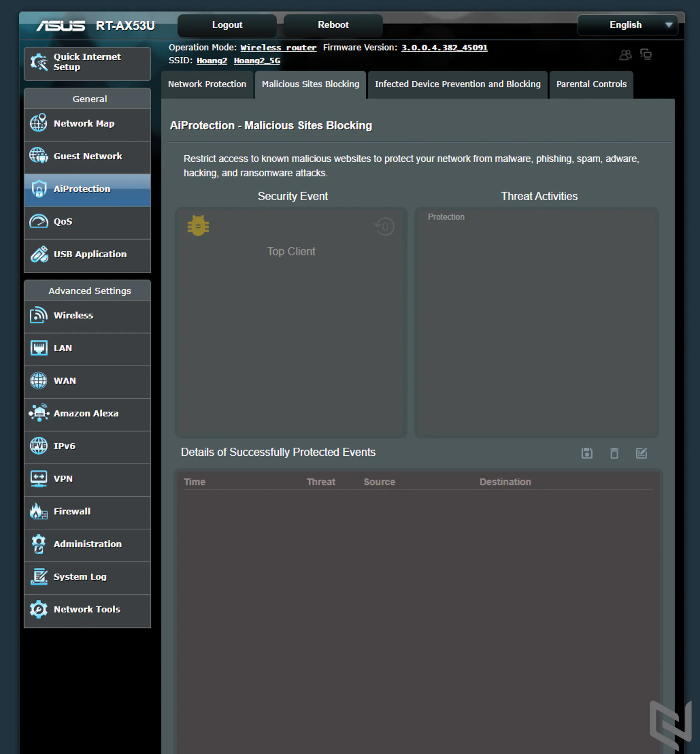Image resolution: width=700 pixels, height=754 pixels.
Task: Go to the Parental Controls tab
Action: click(591, 84)
